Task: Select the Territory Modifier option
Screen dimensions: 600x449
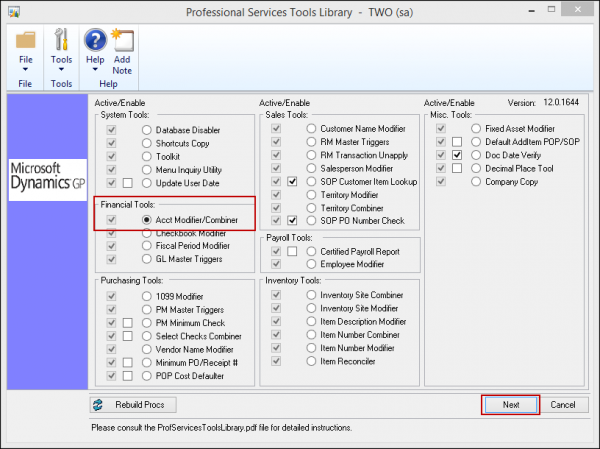Action: coord(311,195)
